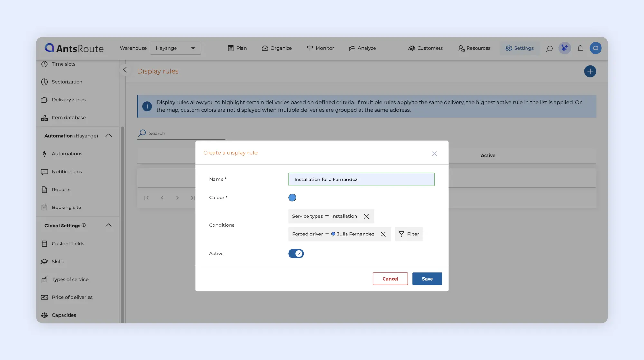Toggle the Active switch off
Viewport: 644px width, 360px height.
tap(296, 254)
